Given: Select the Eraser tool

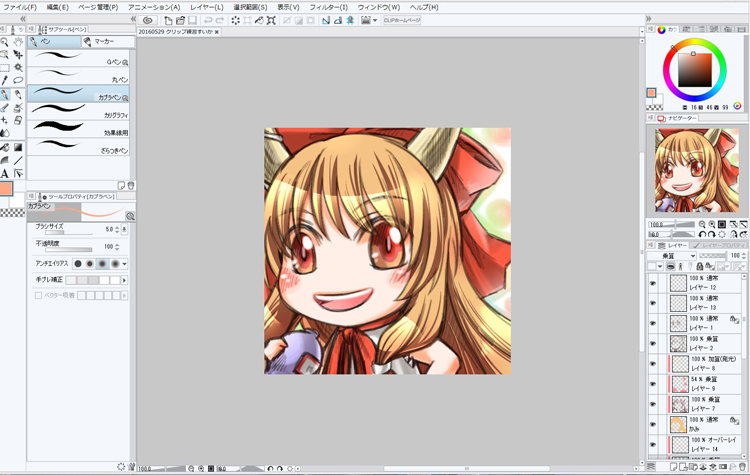Looking at the screenshot, I should coord(18,120).
